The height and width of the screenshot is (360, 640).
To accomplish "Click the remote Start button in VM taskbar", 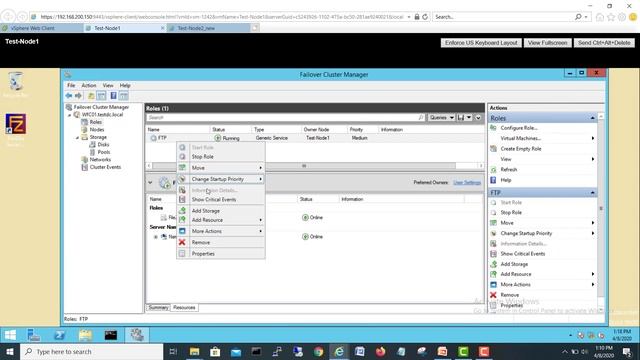I will coord(10,335).
